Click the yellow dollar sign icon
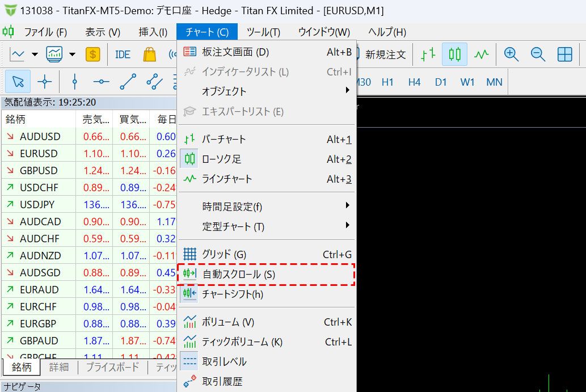This screenshot has width=586, height=392. (x=93, y=54)
